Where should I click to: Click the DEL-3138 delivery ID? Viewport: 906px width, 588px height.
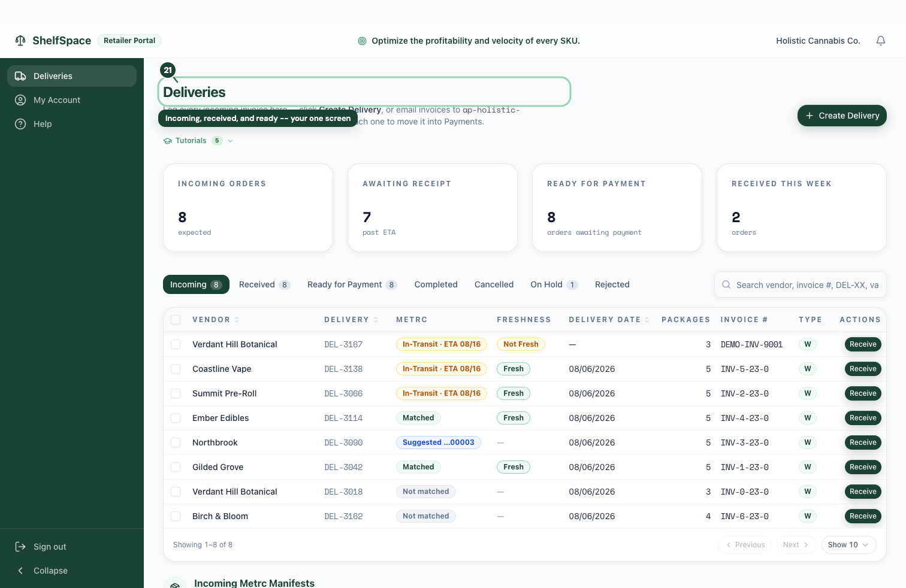tap(343, 369)
